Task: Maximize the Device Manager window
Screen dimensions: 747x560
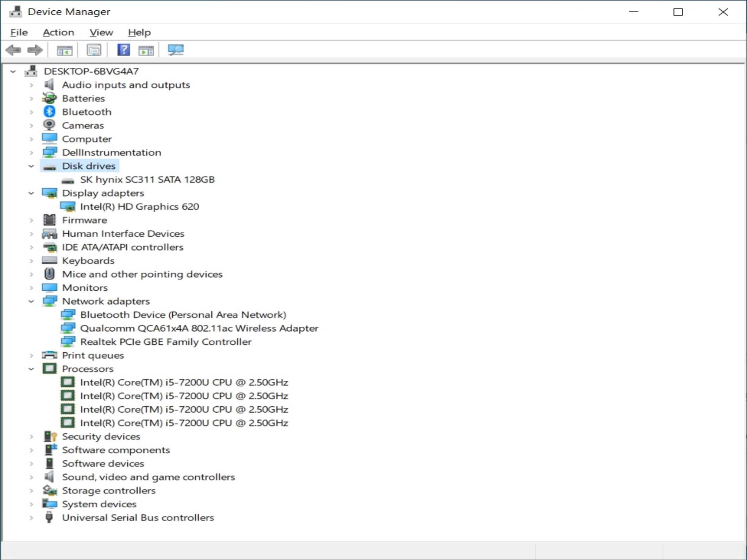Action: [x=678, y=12]
